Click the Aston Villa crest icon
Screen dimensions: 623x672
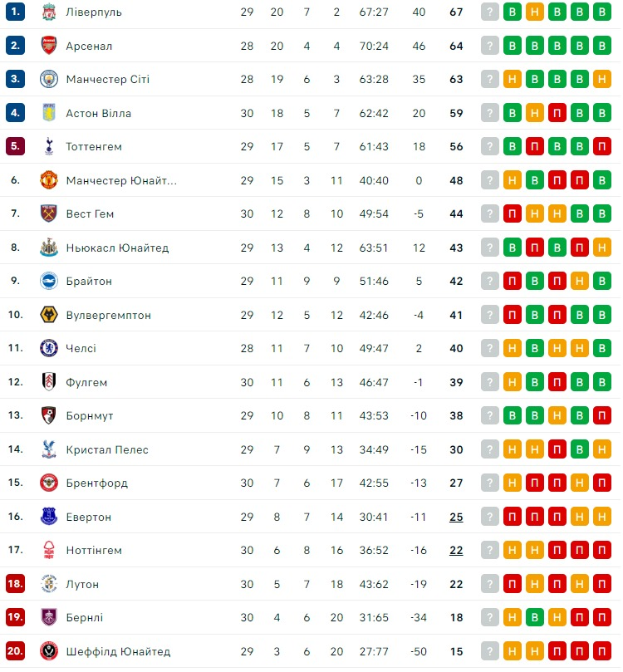click(x=49, y=113)
